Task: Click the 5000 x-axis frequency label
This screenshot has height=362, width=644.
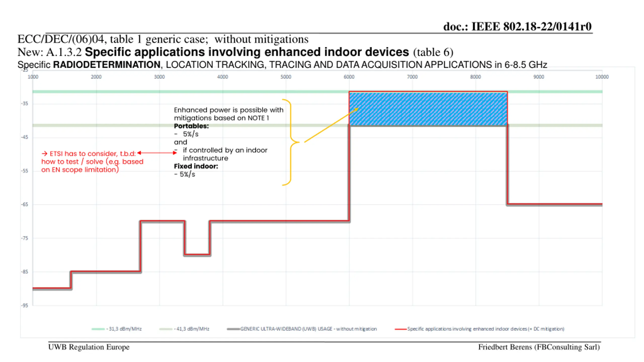Action: pos(286,77)
